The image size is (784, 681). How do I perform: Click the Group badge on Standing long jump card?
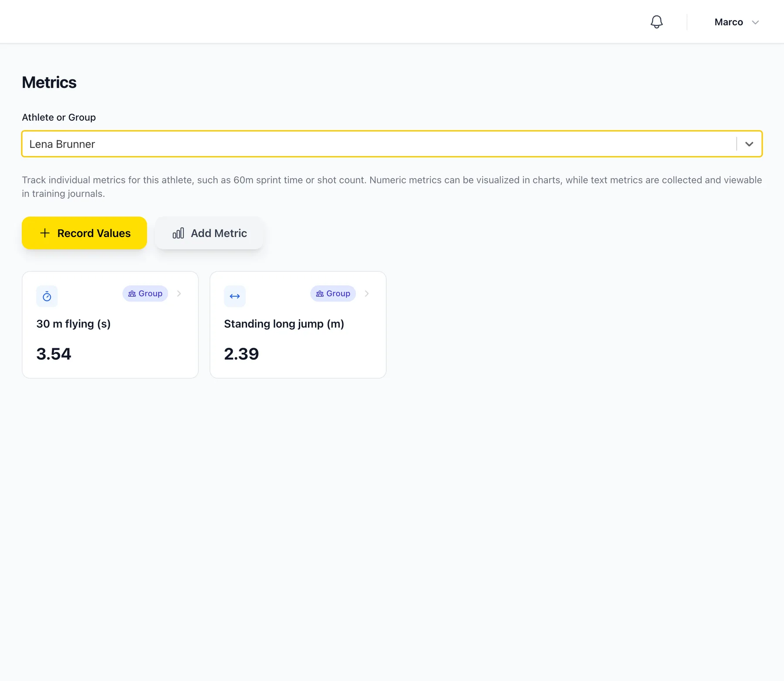[x=333, y=294]
